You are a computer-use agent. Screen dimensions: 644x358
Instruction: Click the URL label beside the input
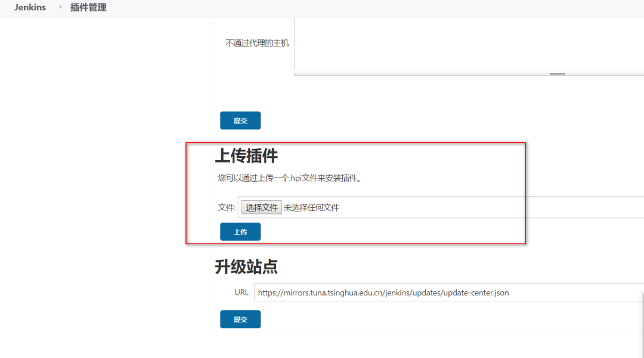click(x=241, y=292)
